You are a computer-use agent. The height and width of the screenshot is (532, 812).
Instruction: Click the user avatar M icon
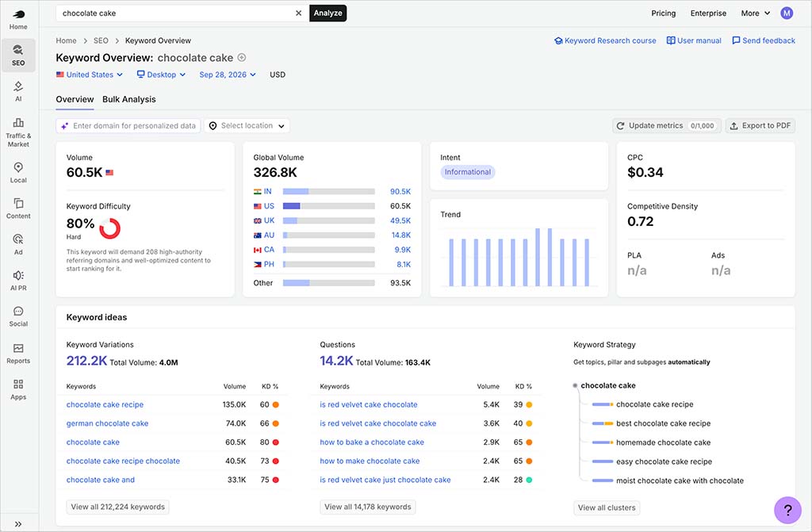pos(787,13)
